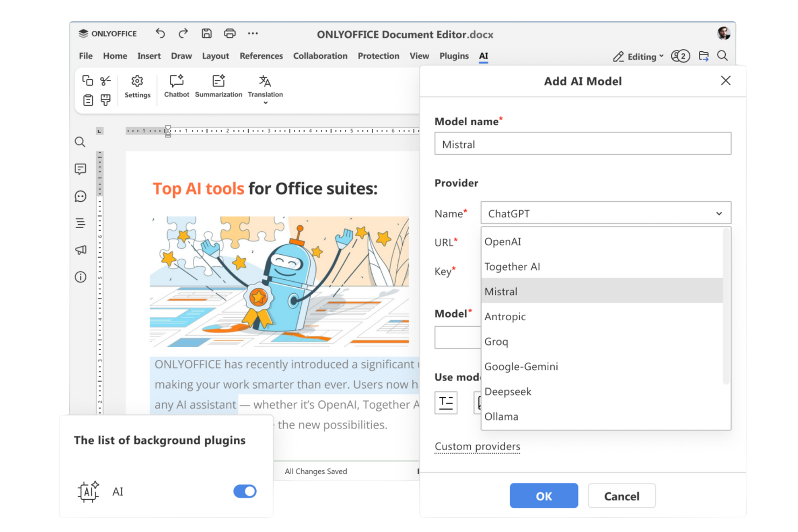
Task: Switch to the Insert tab
Action: [x=149, y=56]
